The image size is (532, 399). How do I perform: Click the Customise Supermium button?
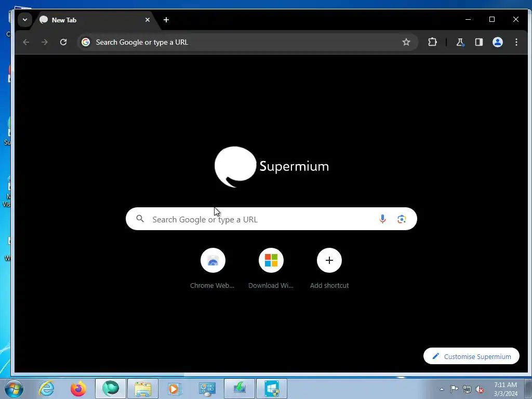(471, 356)
